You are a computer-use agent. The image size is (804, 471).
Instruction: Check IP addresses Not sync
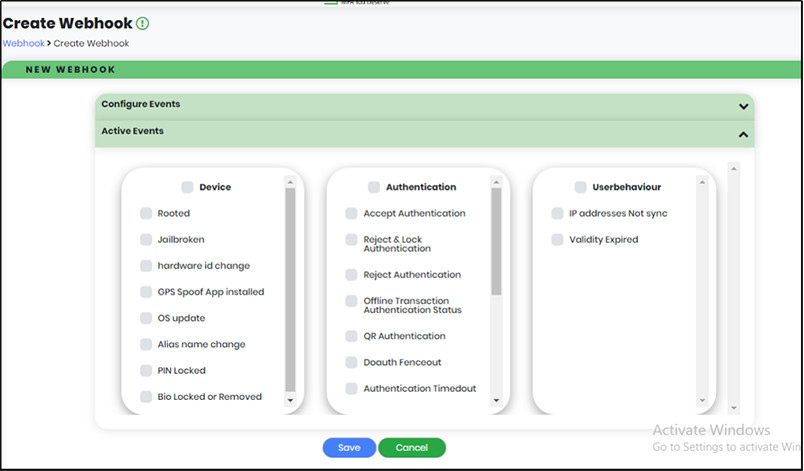[557, 213]
